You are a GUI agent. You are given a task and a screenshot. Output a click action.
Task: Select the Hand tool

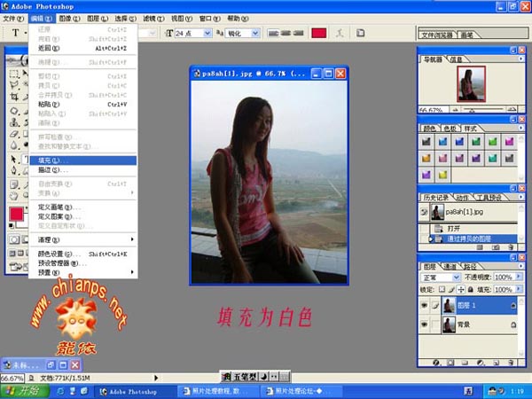pos(14,196)
